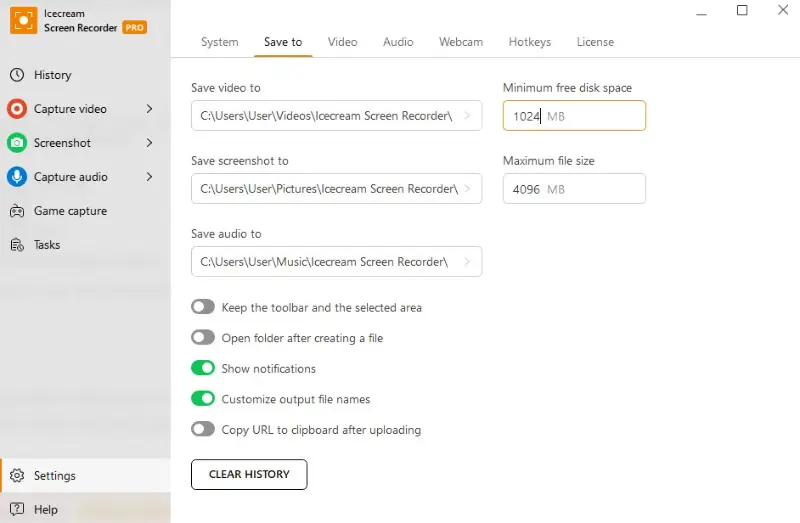Image resolution: width=800 pixels, height=523 pixels.
Task: Expand the Capture video submenu arrow
Action: [149, 109]
